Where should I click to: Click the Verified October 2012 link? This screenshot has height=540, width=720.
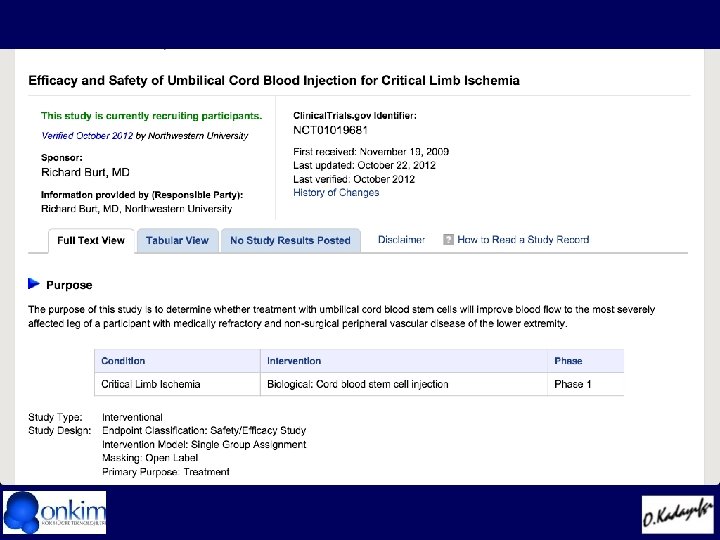tap(87, 135)
